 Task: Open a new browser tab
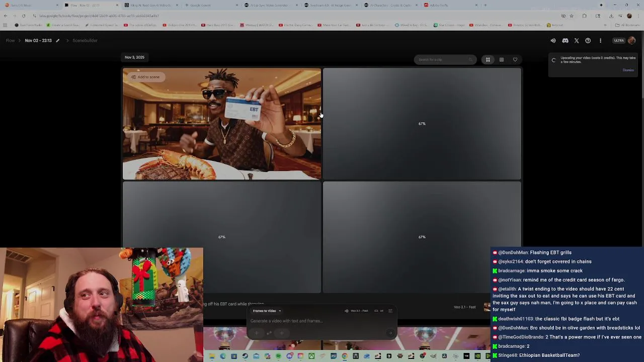pyautogui.click(x=485, y=5)
